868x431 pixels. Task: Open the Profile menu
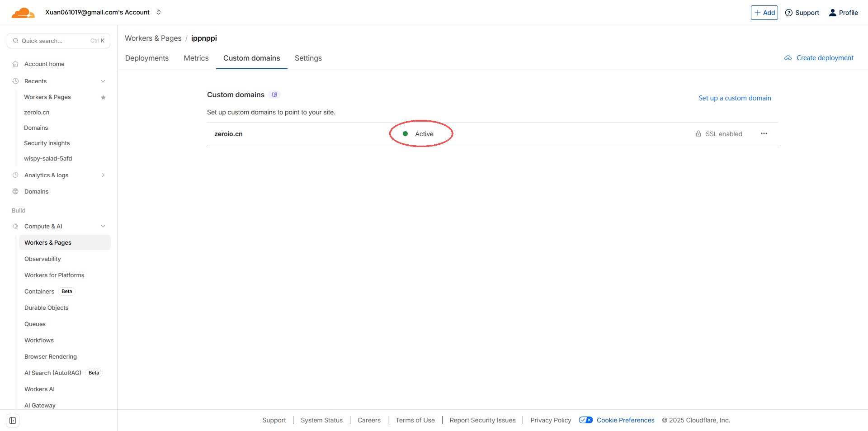tap(844, 13)
